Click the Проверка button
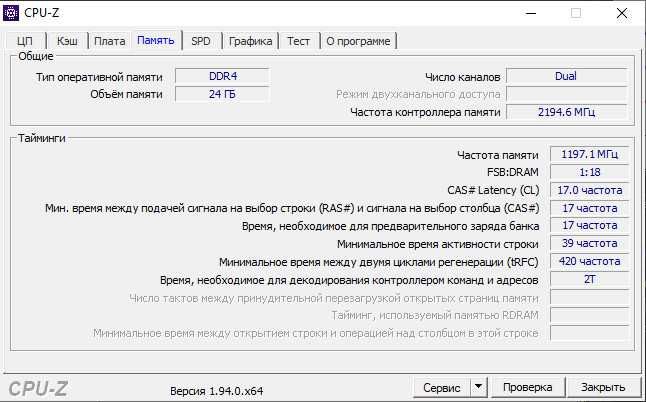This screenshot has height=402, width=646. [527, 388]
